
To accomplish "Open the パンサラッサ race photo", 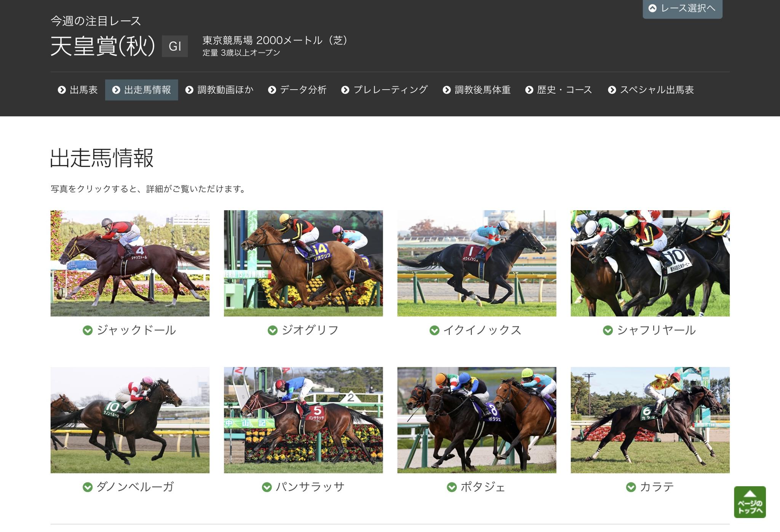I will pyautogui.click(x=304, y=420).
